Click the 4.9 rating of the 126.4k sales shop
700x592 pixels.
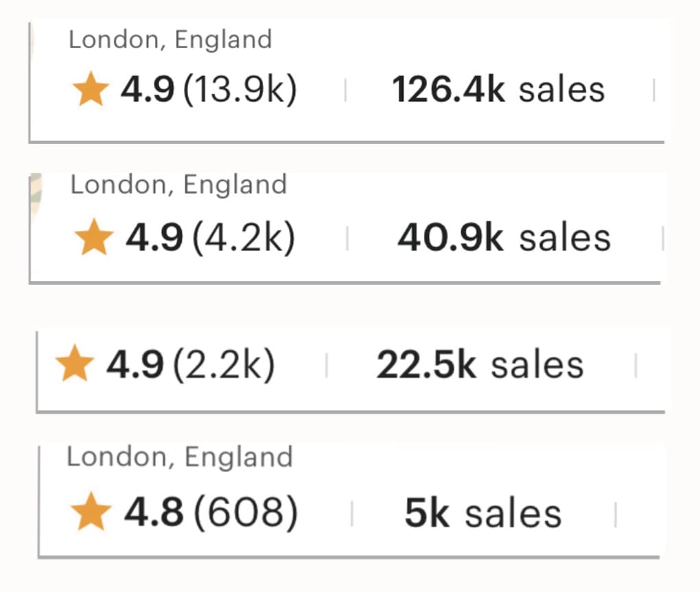[148, 91]
